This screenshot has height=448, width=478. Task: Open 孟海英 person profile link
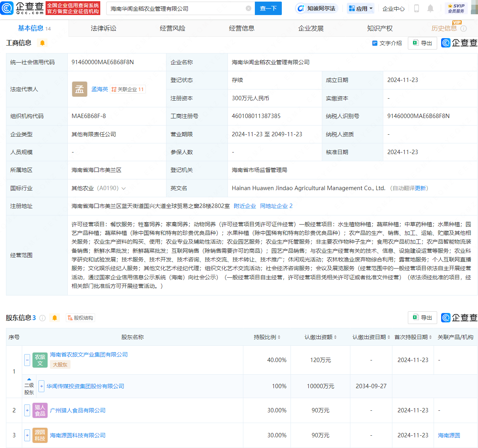point(99,89)
